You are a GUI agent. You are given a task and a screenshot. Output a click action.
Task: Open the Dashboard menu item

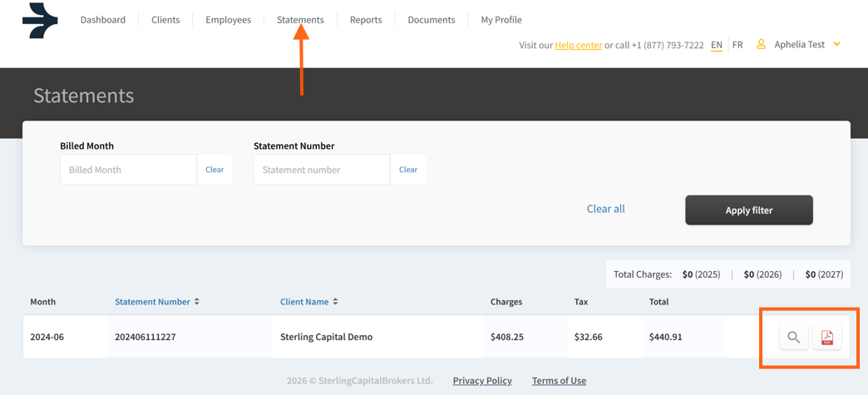coord(103,20)
